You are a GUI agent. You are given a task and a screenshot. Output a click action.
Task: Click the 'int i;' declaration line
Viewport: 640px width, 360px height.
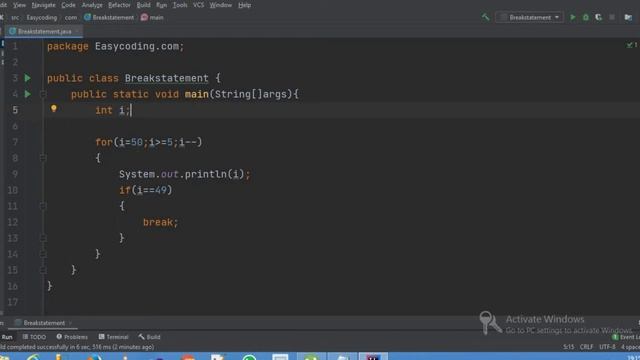113,110
